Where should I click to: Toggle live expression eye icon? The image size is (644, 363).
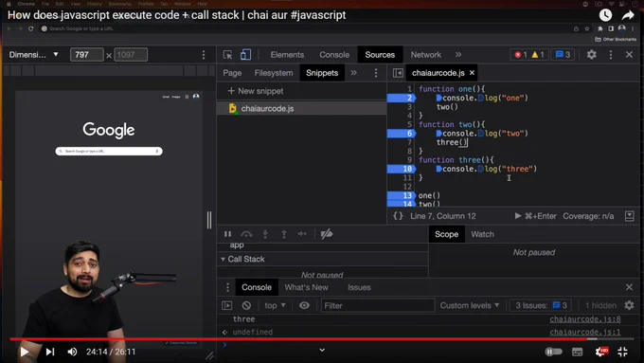[304, 305]
